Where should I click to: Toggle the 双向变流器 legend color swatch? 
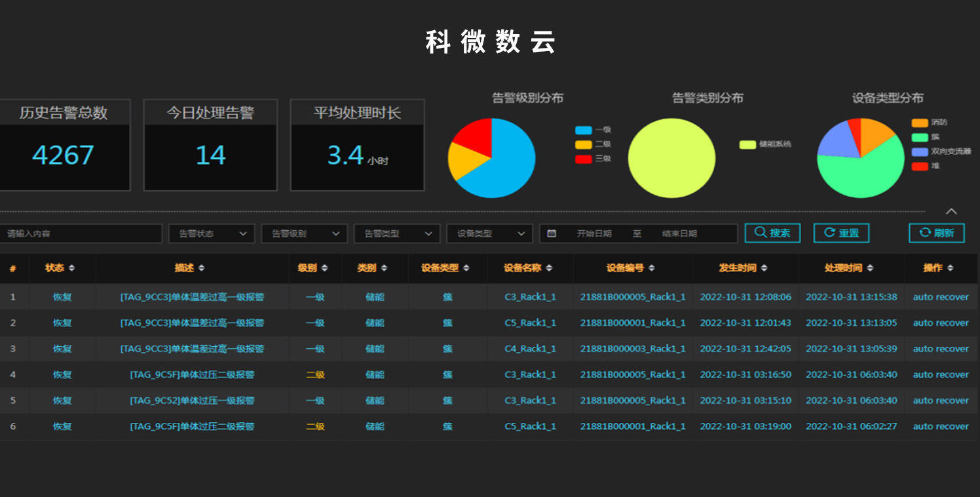click(x=920, y=151)
